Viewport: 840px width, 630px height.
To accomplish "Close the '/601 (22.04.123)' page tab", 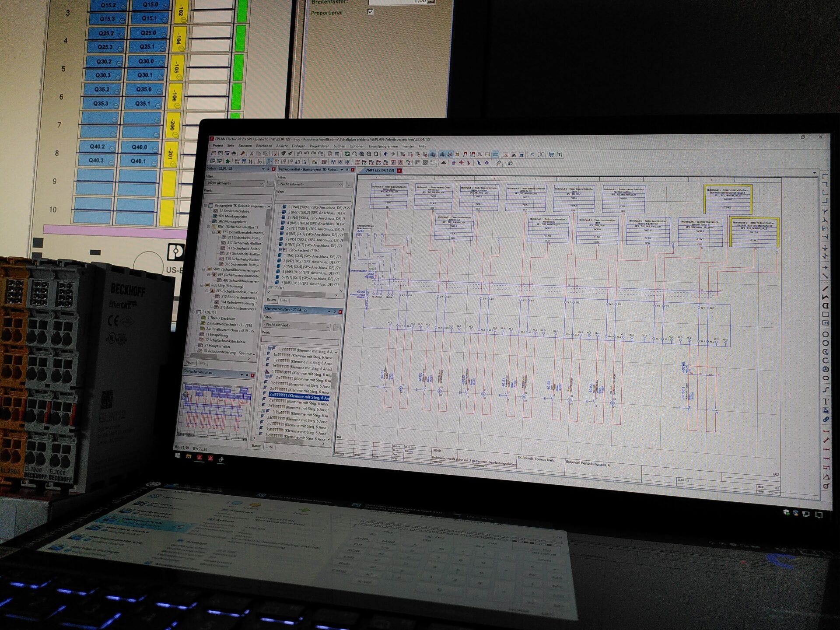I will pos(399,171).
